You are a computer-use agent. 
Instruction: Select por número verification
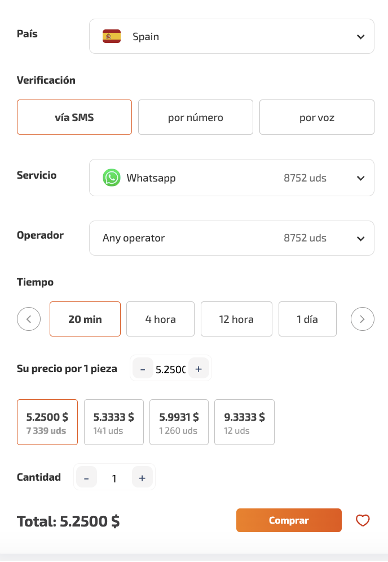click(x=196, y=117)
